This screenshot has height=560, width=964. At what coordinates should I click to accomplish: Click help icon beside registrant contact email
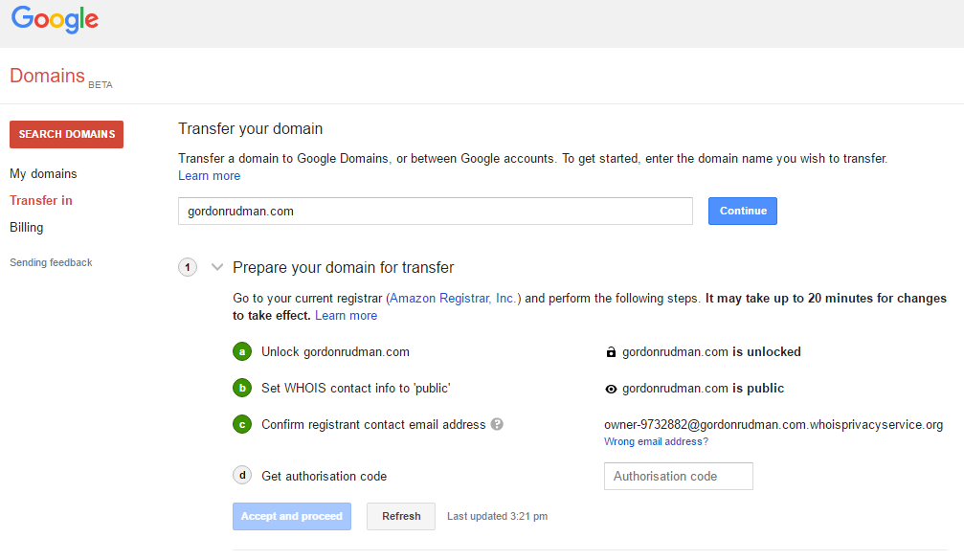pyautogui.click(x=497, y=424)
